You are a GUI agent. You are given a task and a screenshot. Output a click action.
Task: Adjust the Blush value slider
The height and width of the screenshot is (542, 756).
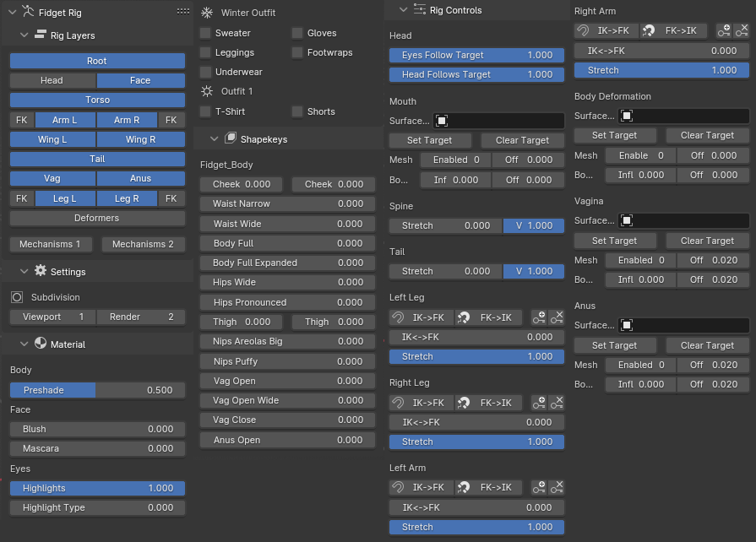click(x=97, y=429)
